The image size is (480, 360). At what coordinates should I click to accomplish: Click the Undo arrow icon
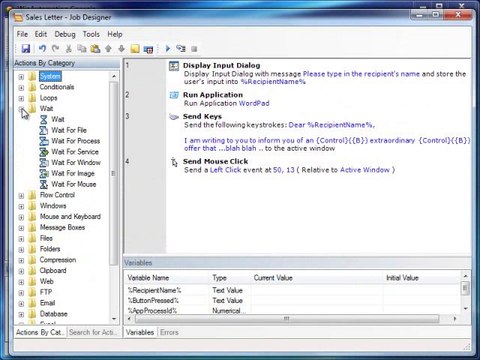42,49
